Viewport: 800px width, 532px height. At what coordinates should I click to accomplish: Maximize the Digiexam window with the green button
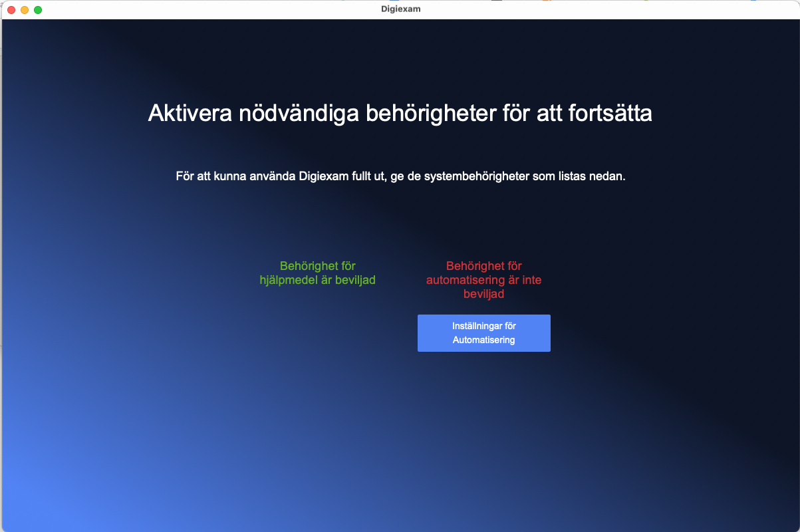(x=38, y=10)
